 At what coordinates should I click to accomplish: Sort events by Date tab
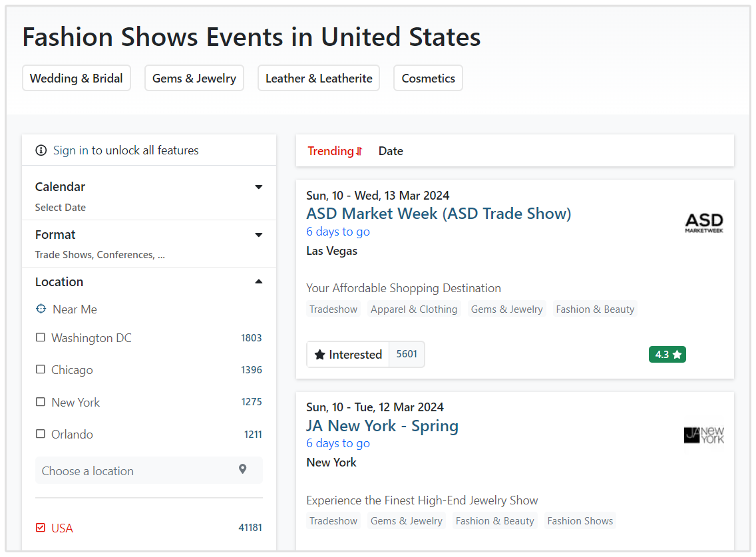[x=391, y=151]
